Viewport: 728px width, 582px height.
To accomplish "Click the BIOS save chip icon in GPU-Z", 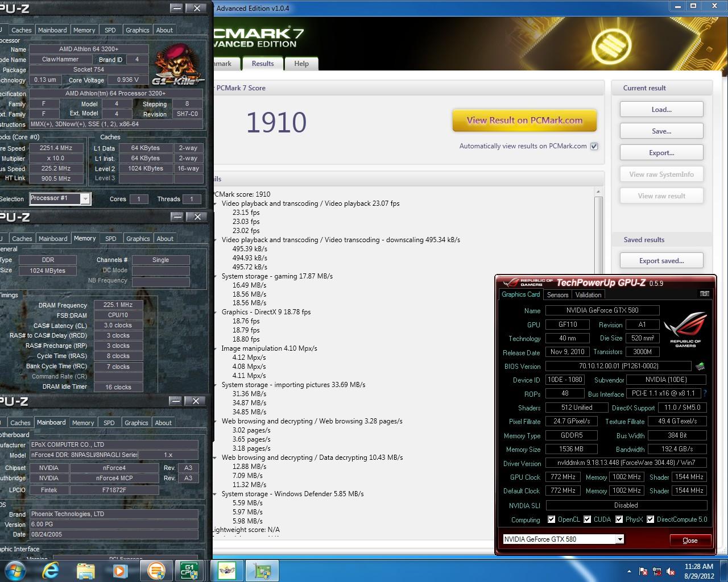I will click(700, 367).
